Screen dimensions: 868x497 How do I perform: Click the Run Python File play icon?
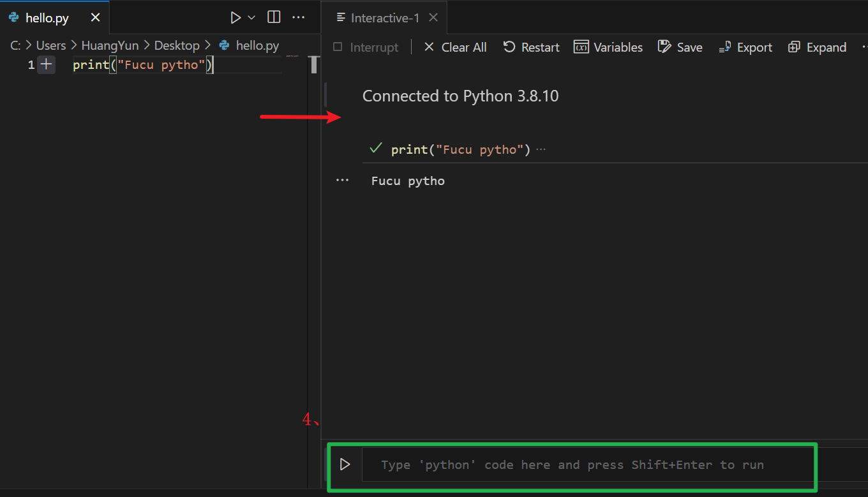(x=236, y=18)
